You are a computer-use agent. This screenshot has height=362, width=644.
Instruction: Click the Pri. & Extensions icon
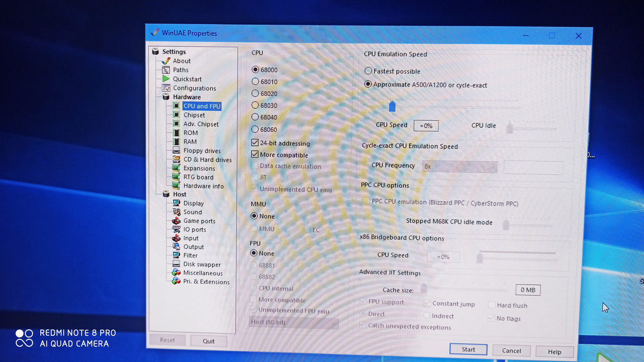(x=176, y=282)
